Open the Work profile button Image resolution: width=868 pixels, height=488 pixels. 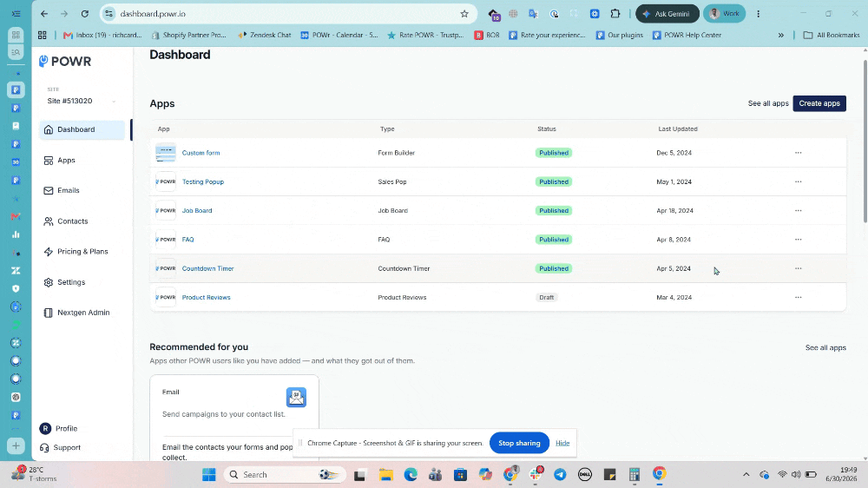(724, 14)
